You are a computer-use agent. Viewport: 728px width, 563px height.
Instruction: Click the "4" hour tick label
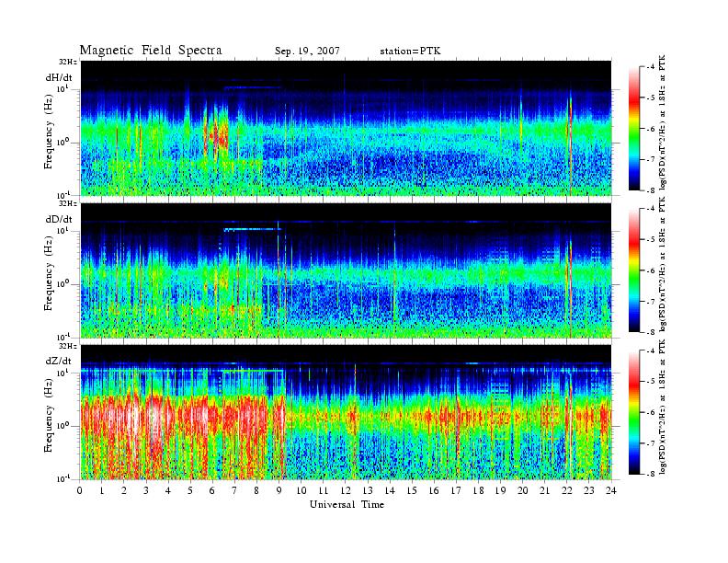(x=168, y=490)
